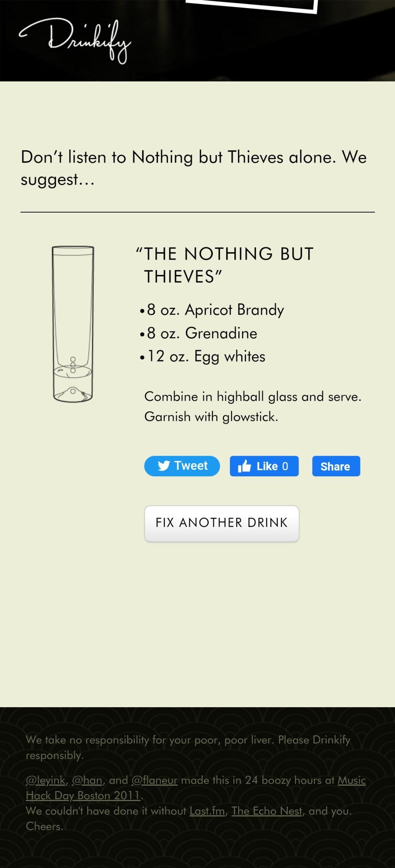Open the @han profile link

coord(87,780)
